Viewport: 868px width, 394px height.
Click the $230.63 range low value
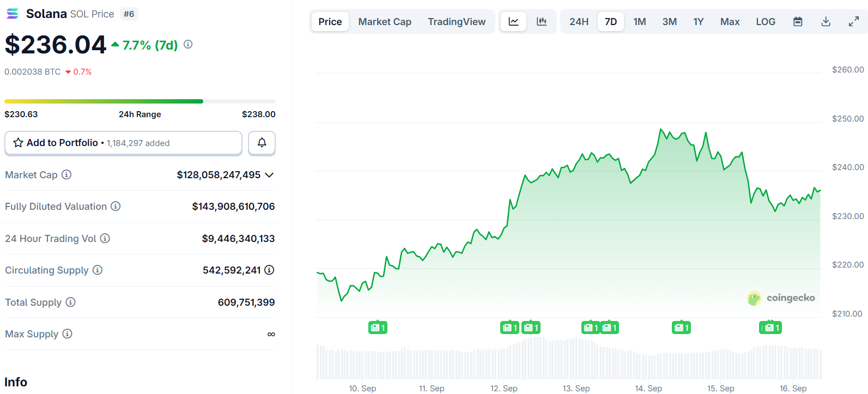click(21, 114)
